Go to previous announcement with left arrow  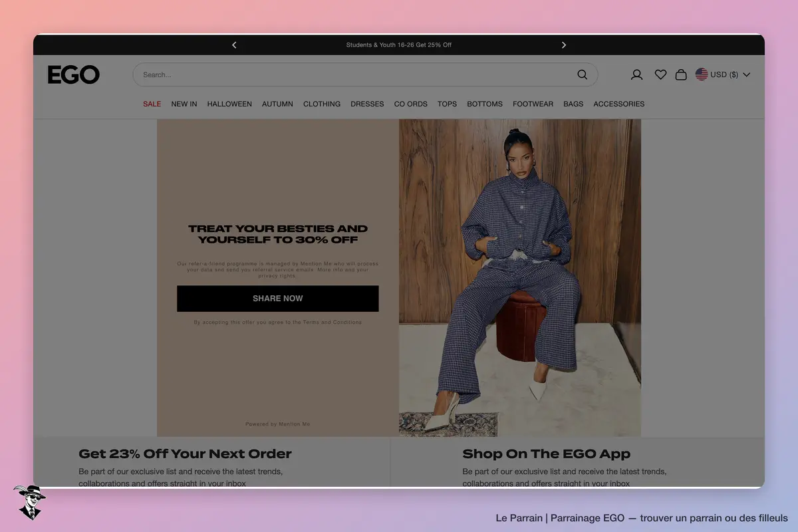(234, 45)
